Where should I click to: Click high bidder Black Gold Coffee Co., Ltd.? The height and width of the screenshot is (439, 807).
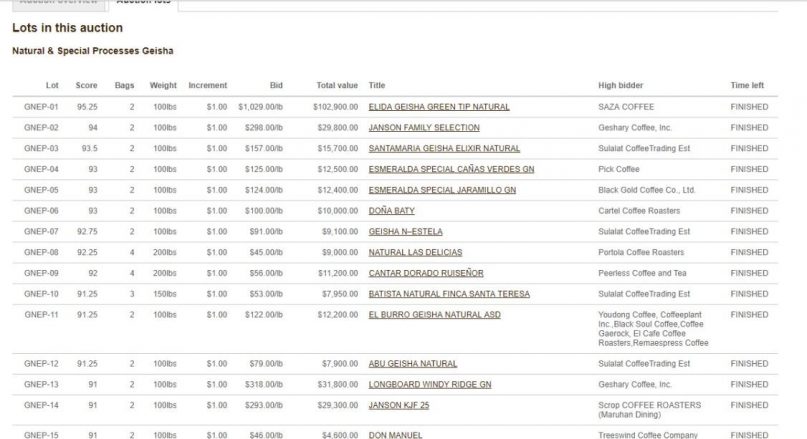(x=647, y=190)
